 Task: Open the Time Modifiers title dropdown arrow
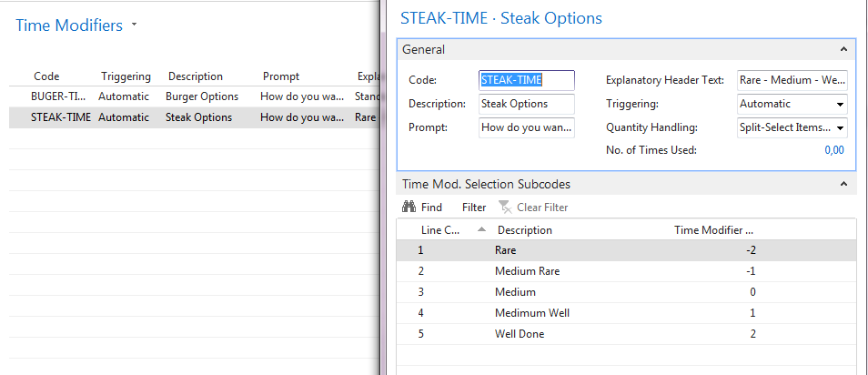click(135, 25)
